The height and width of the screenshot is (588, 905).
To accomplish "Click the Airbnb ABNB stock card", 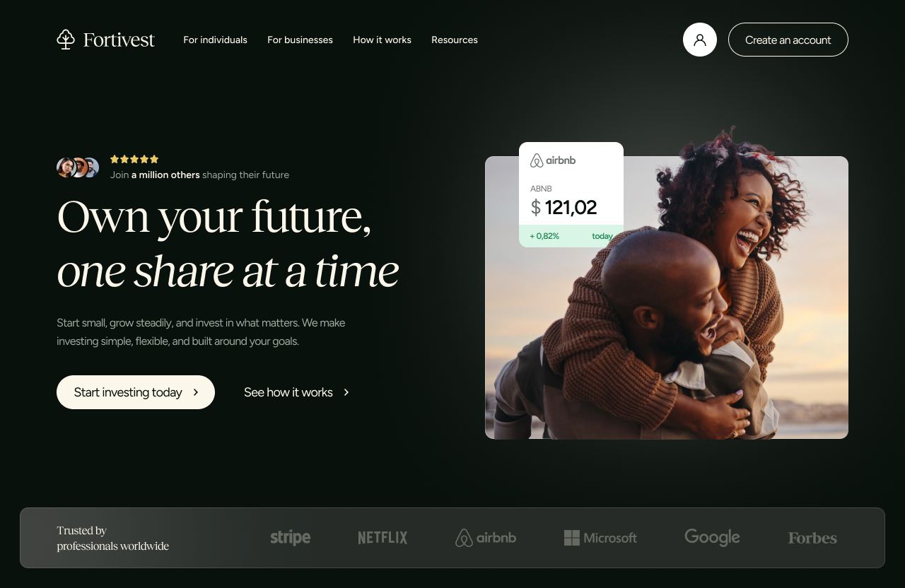I will point(571,194).
